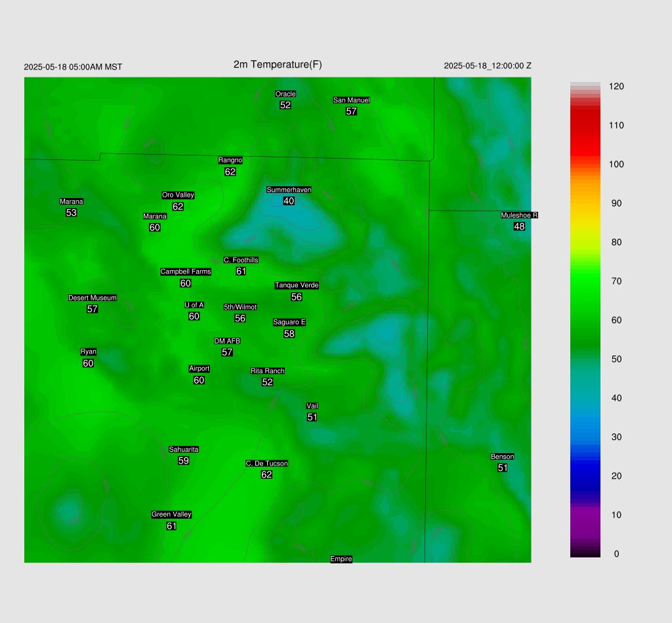Image resolution: width=672 pixels, height=623 pixels.
Task: Click the red band of the temperature color bar
Action: (585, 132)
